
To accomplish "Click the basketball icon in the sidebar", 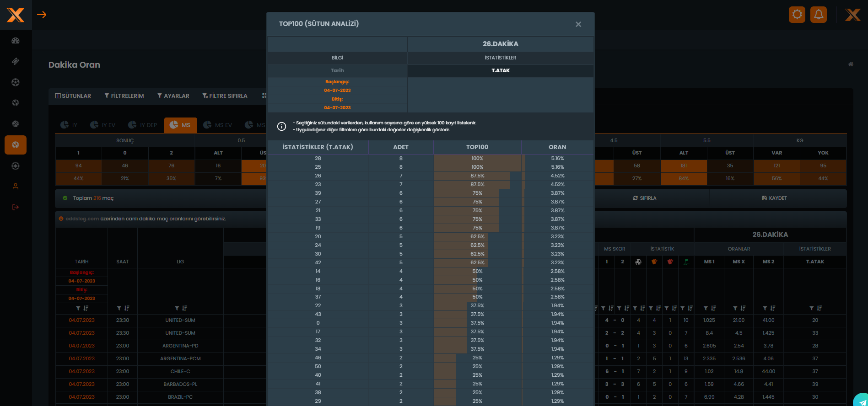I will [x=16, y=124].
